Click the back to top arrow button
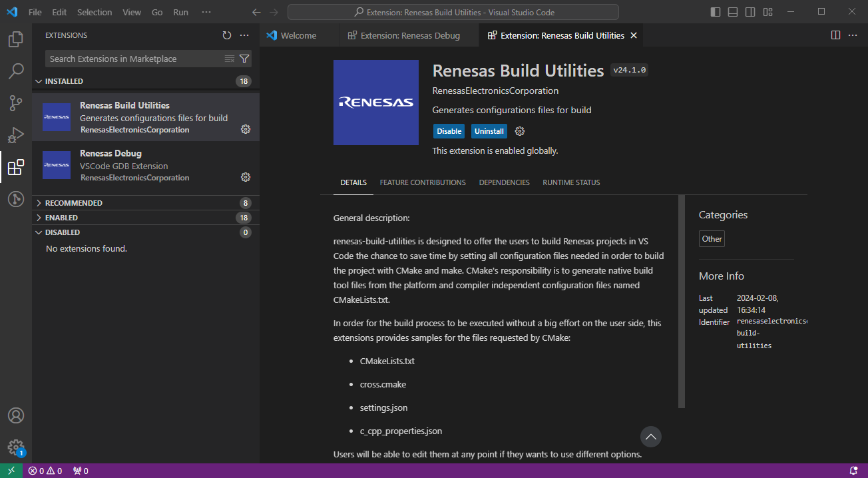Screen dimensions: 868x478 [x=651, y=437]
